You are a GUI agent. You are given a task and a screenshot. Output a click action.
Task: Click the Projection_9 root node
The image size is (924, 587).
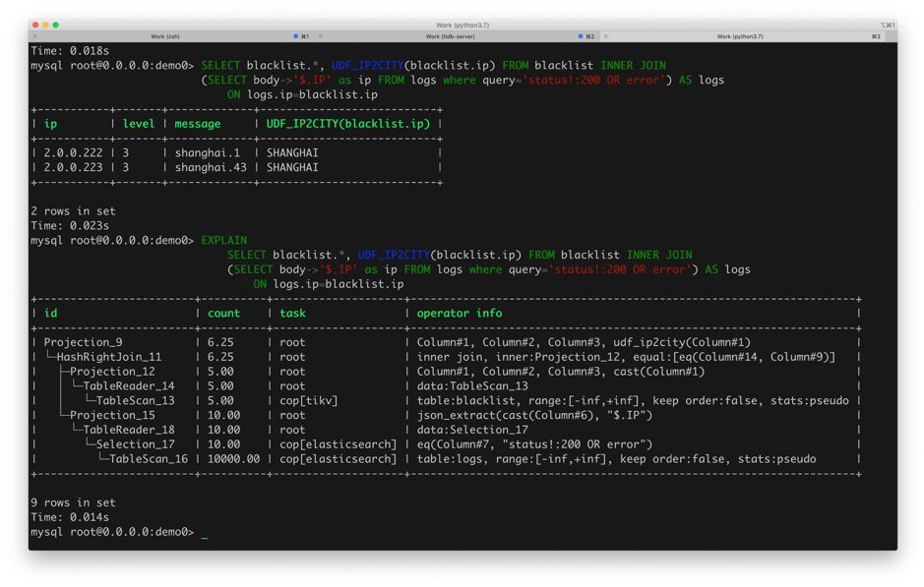pos(83,342)
